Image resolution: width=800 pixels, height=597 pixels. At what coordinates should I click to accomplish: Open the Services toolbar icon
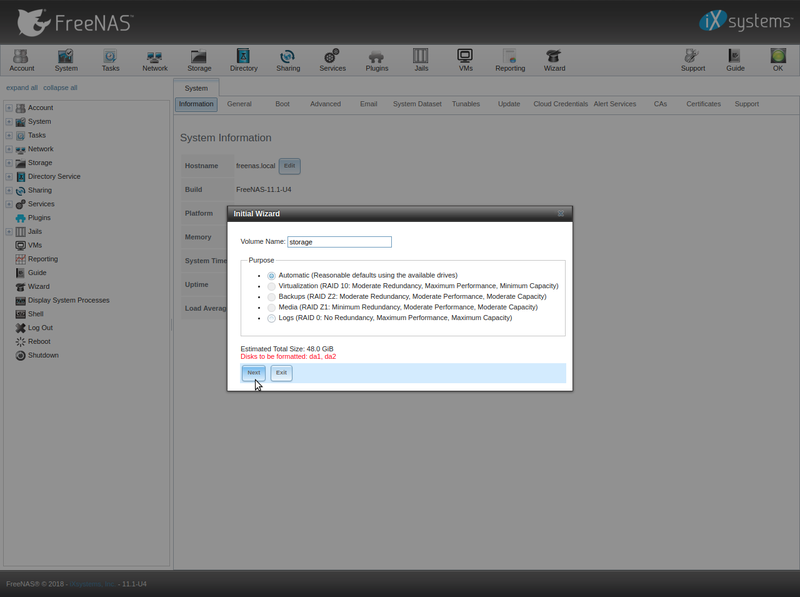332,60
